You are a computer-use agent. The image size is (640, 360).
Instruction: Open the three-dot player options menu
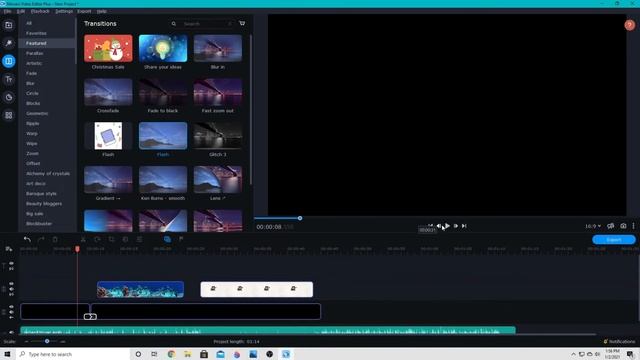coord(633,226)
